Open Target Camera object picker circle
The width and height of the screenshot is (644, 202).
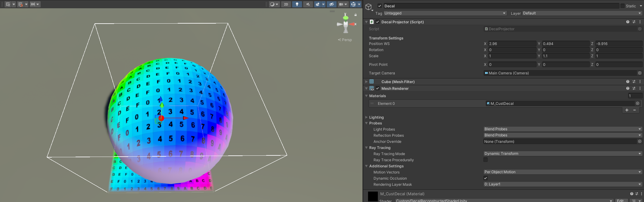[639, 73]
